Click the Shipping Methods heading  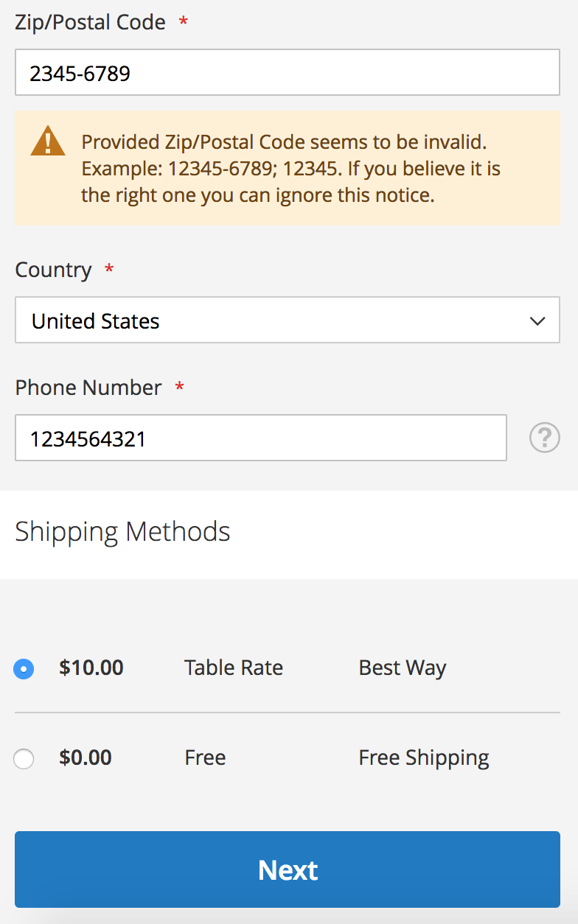(x=122, y=531)
